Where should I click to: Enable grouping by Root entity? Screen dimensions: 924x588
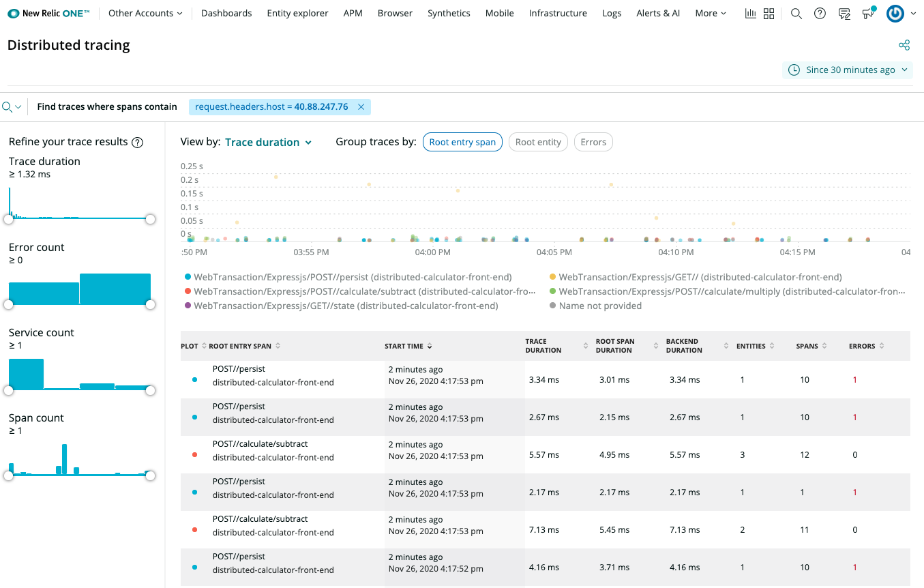point(538,142)
